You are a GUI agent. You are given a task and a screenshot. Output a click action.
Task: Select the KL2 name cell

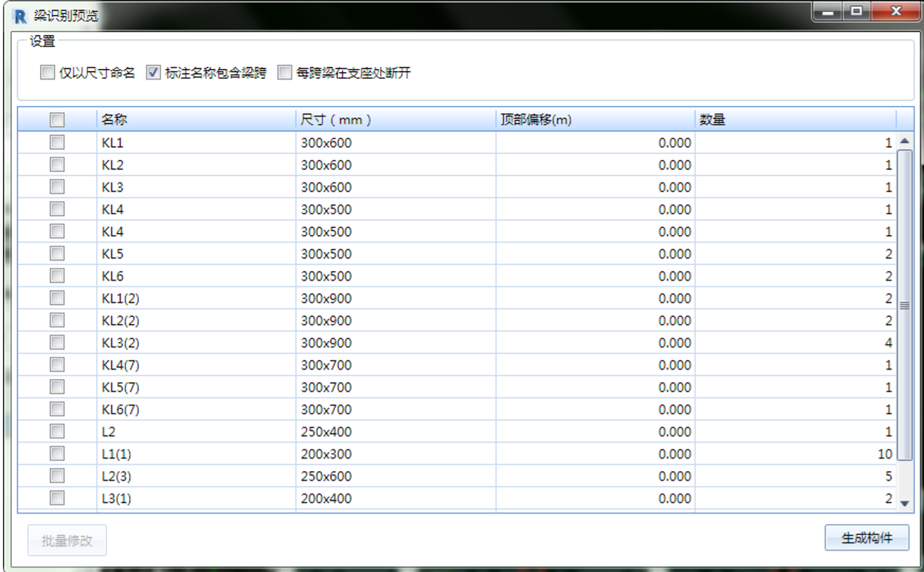pos(196,165)
